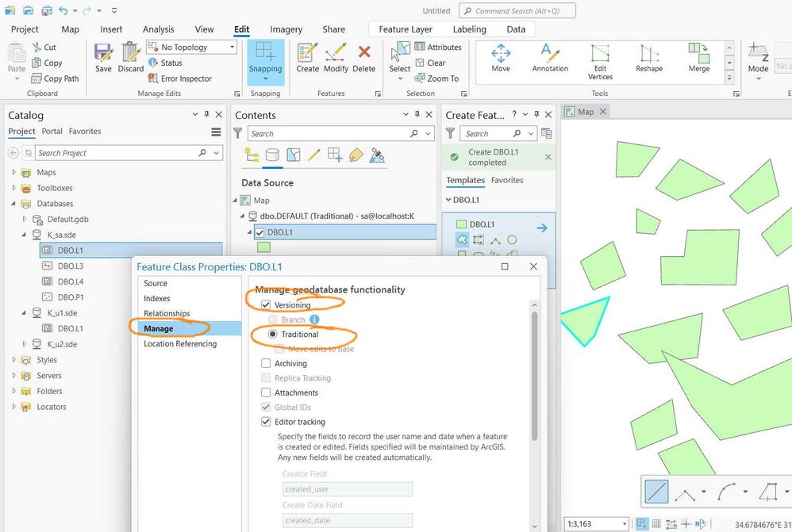The image size is (792, 532).
Task: Choose the Move tool
Action: click(501, 58)
